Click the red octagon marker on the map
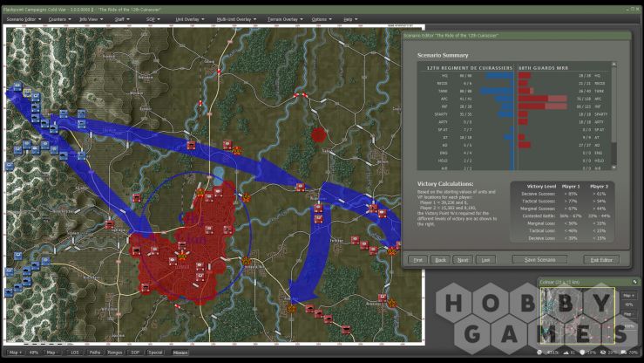Screen dimensions: 644x363 [x=318, y=135]
